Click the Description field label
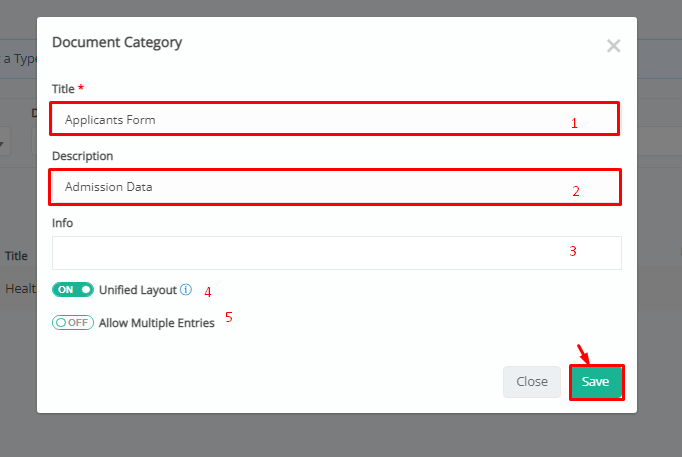 pyautogui.click(x=83, y=156)
